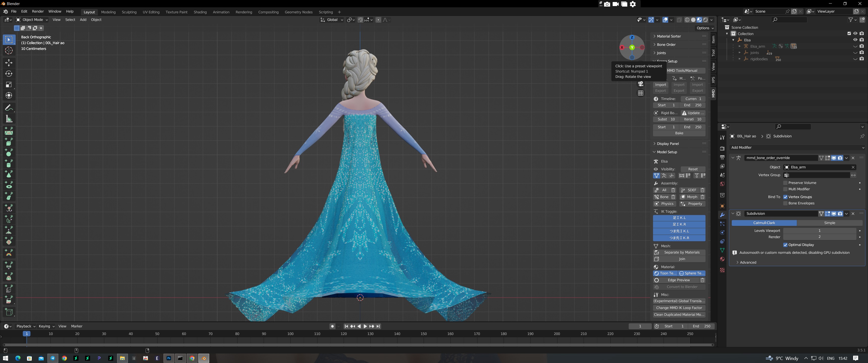This screenshot has width=868, height=363.
Task: Play the animation forward
Action: (365, 326)
